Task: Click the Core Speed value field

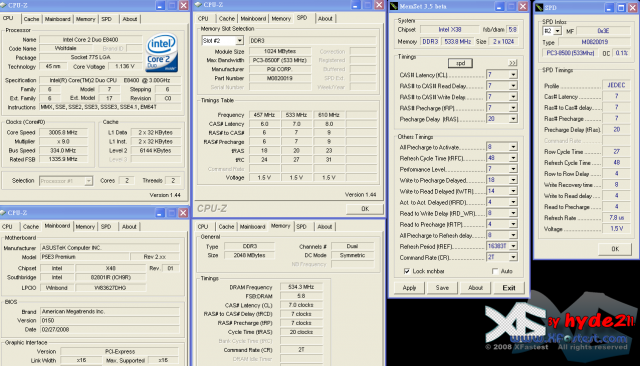Action: [63, 132]
